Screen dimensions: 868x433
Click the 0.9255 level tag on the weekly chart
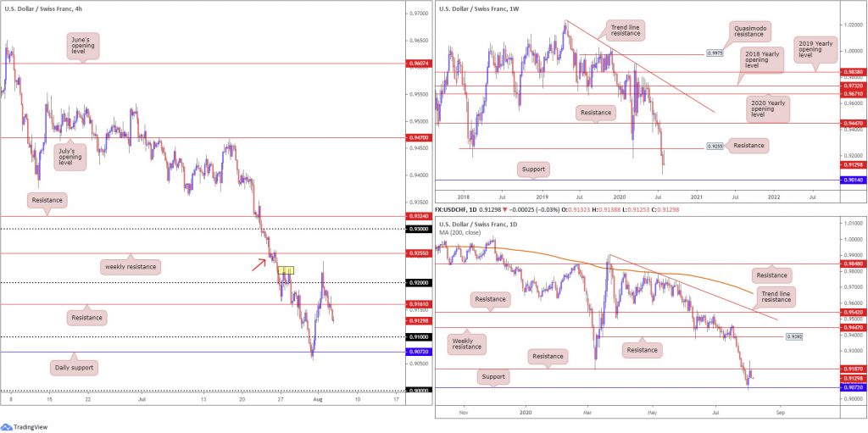tap(713, 147)
